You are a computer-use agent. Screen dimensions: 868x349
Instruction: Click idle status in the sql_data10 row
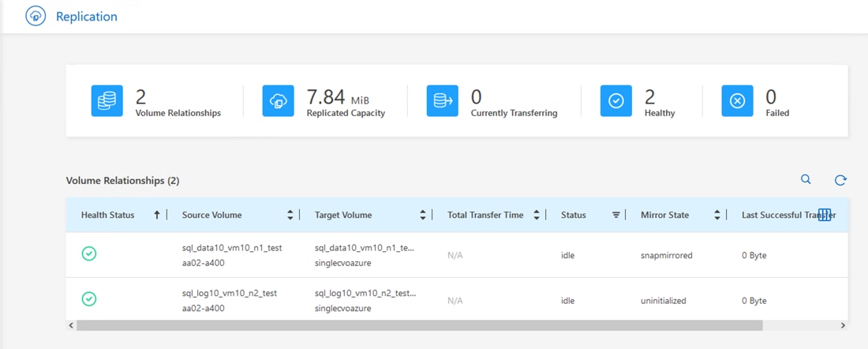[x=567, y=255]
